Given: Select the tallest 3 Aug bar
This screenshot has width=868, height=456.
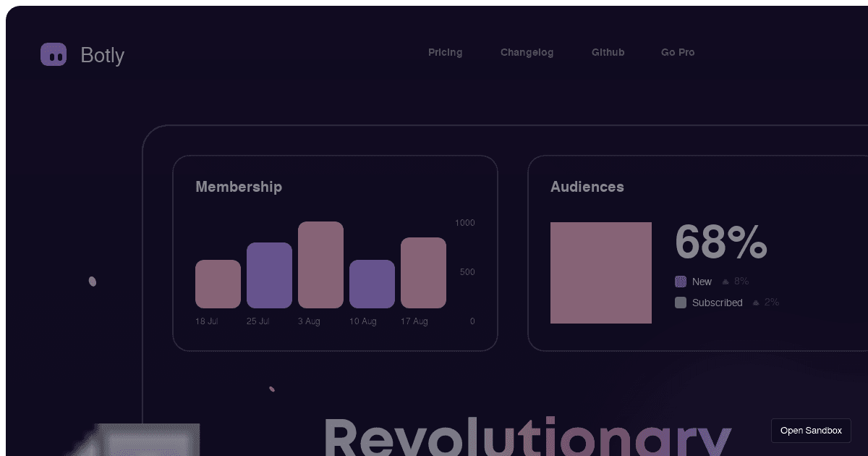Looking at the screenshot, I should pyautogui.click(x=321, y=266).
